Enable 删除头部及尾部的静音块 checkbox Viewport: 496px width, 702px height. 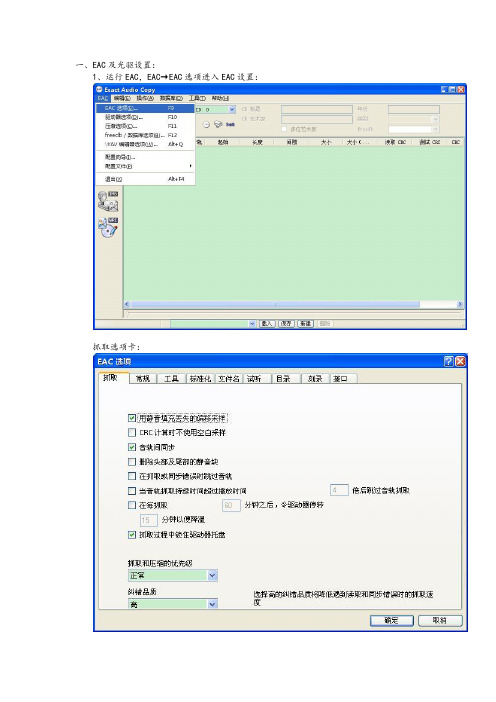[132, 462]
